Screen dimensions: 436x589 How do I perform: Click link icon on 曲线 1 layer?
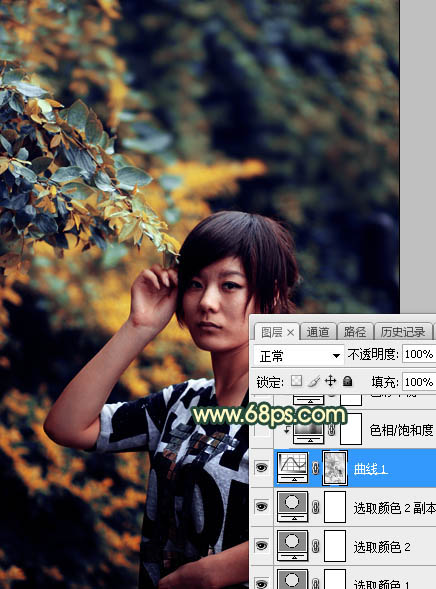click(x=315, y=468)
